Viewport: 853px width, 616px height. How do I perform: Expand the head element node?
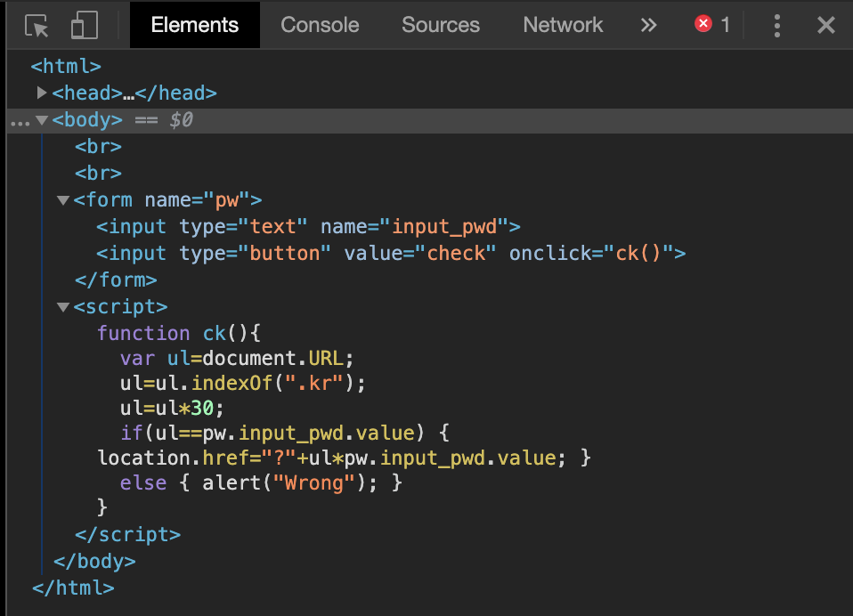click(41, 93)
